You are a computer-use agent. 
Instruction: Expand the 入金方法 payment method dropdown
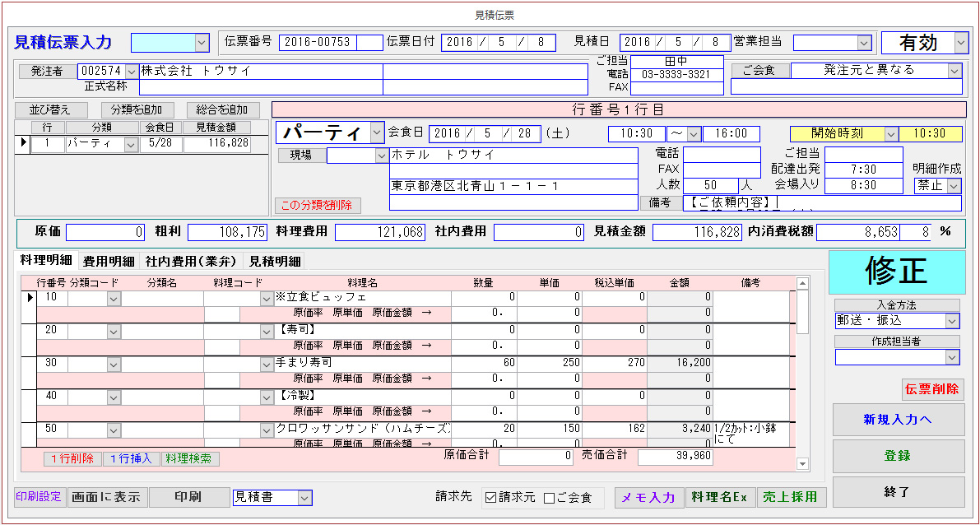[x=953, y=321]
